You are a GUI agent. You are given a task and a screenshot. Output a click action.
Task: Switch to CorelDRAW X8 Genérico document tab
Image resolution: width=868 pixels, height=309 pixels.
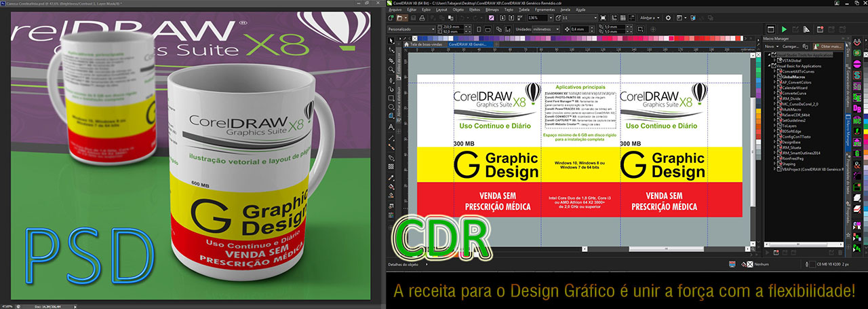pos(470,43)
